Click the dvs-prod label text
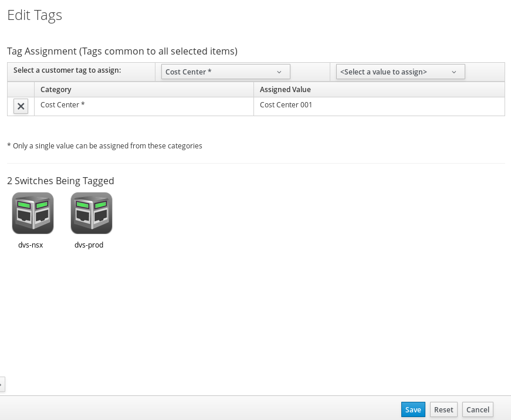Viewport: 511px width, 420px height. (x=89, y=245)
